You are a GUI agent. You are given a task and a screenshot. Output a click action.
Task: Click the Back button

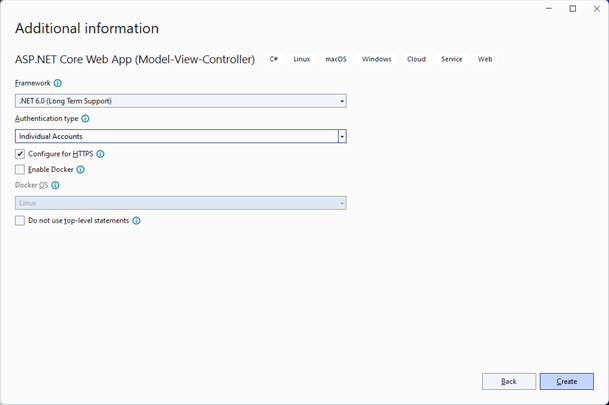click(509, 381)
